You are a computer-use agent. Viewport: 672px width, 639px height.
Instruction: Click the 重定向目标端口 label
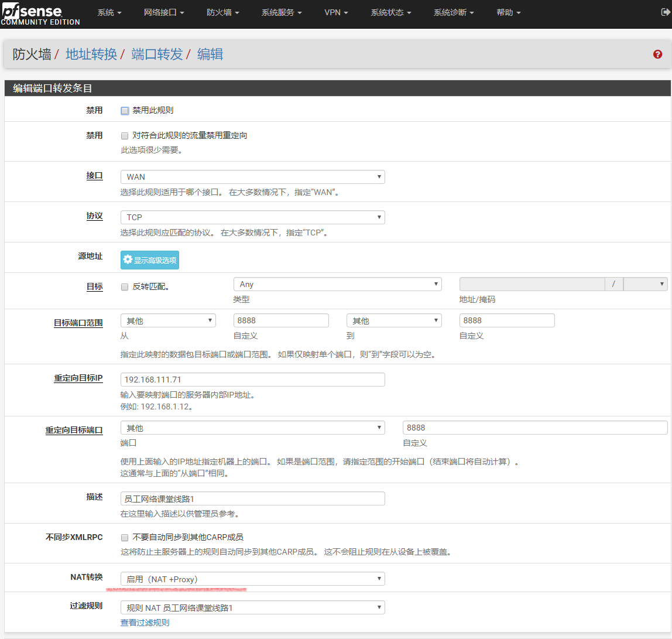point(74,430)
